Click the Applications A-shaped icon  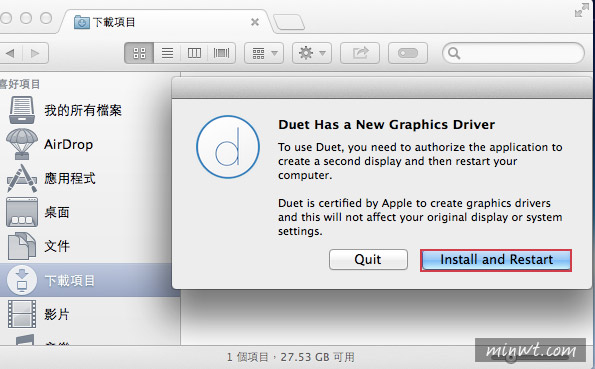(x=22, y=178)
